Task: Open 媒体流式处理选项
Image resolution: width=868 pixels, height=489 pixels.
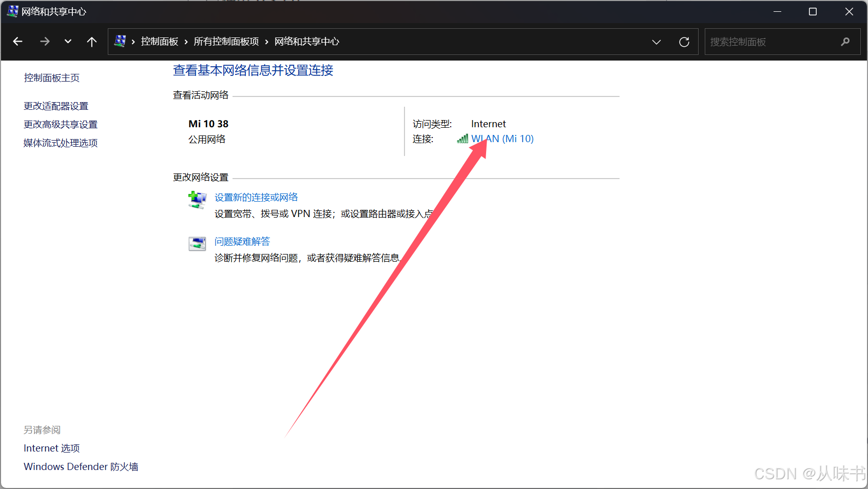Action: coord(61,143)
